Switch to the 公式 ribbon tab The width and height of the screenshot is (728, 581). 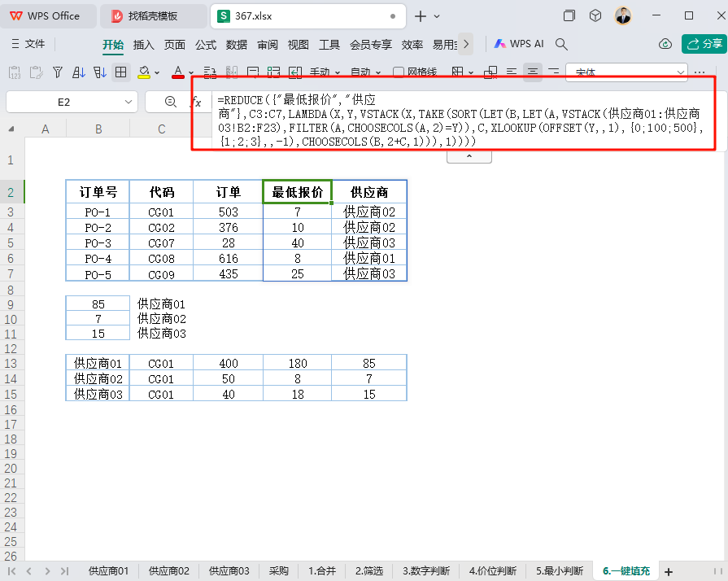tap(206, 45)
